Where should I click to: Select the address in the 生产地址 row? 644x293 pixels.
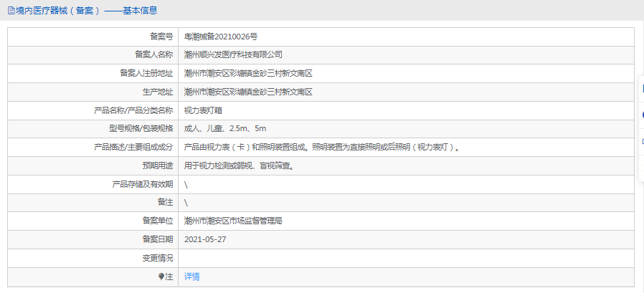(x=248, y=92)
